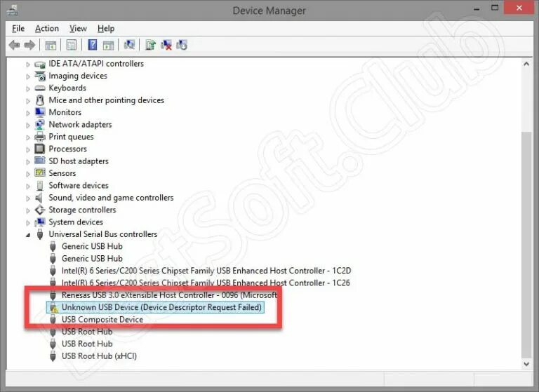Select the USB Composite Device entry

[x=102, y=320]
